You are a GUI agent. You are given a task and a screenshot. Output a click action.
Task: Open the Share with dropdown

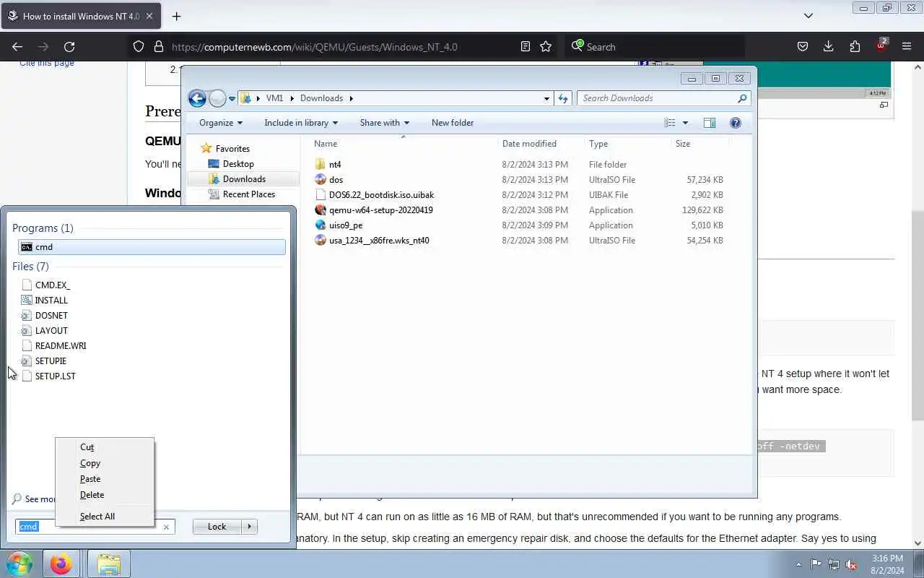pyautogui.click(x=385, y=123)
